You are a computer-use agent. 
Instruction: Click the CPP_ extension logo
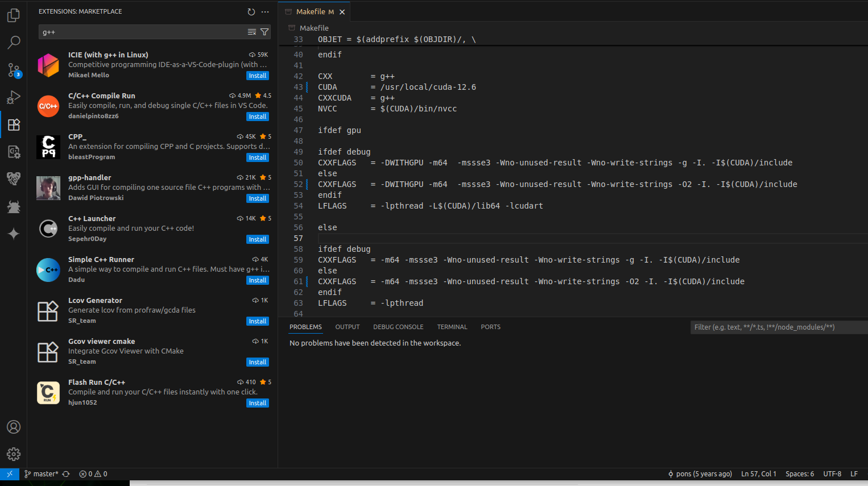(48, 147)
